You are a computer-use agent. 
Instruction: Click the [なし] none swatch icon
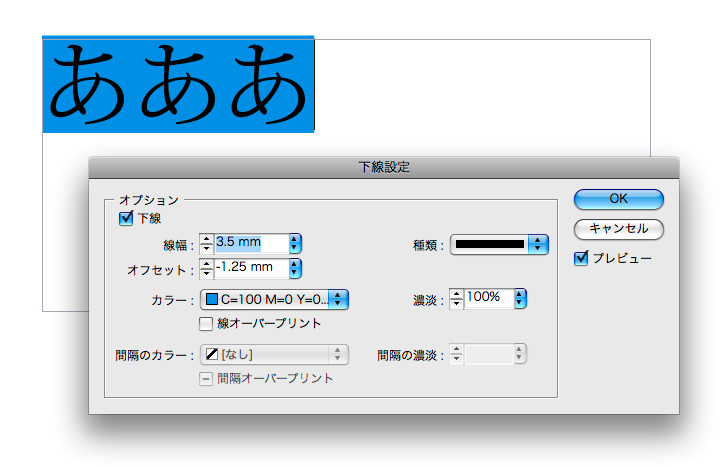pos(212,354)
